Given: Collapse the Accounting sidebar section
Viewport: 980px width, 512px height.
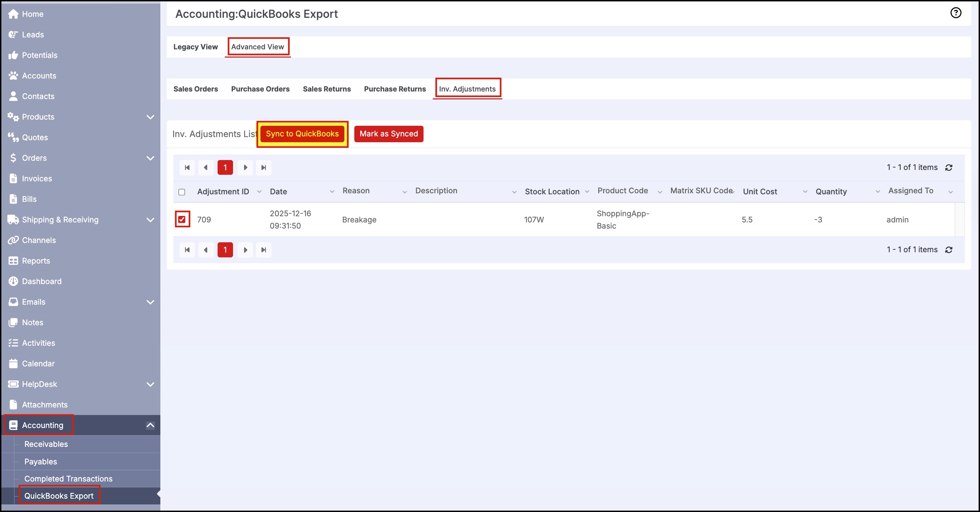Looking at the screenshot, I should (x=150, y=425).
